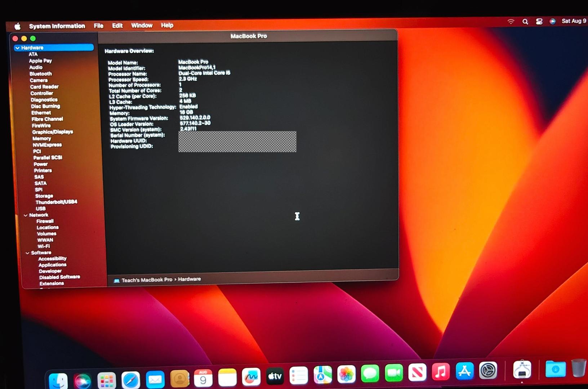Image resolution: width=588 pixels, height=389 pixels.
Task: Select Applications under Software
Action: tap(53, 265)
